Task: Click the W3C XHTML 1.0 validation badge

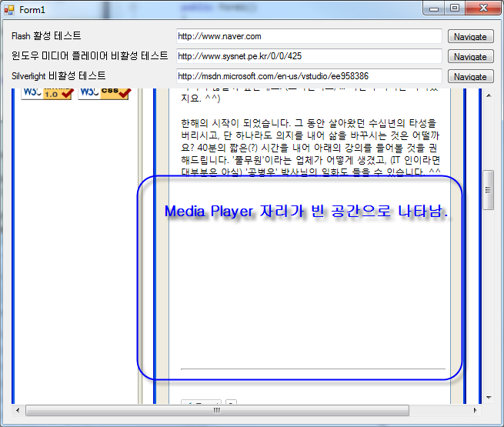Action: (x=46, y=93)
